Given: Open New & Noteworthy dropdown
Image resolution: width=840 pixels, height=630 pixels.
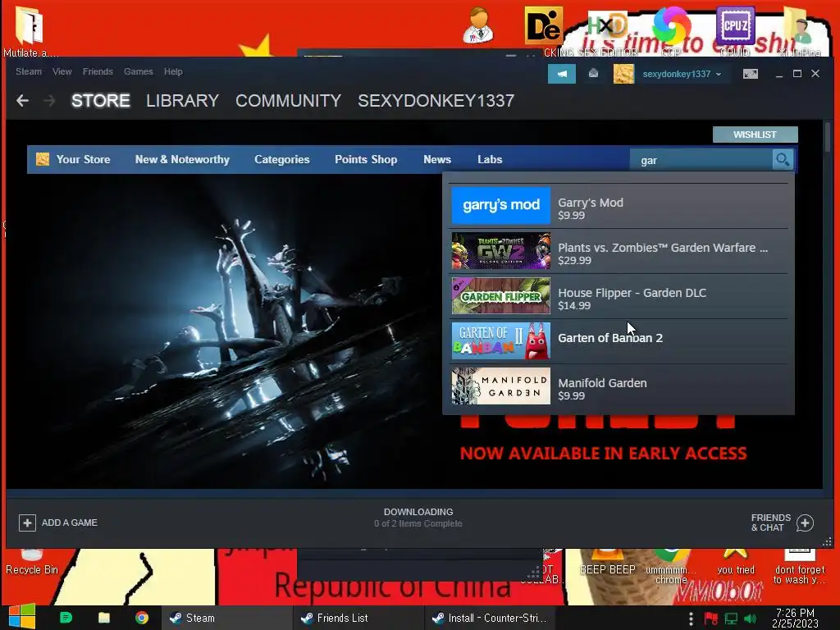Looking at the screenshot, I should pos(182,159).
